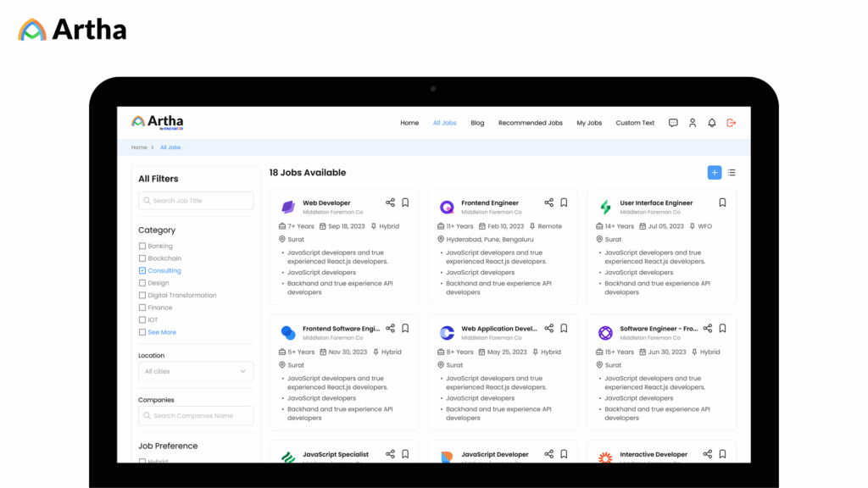Share the Frontend Software Engi... job
Screen dimensions: 868x488
click(390, 328)
